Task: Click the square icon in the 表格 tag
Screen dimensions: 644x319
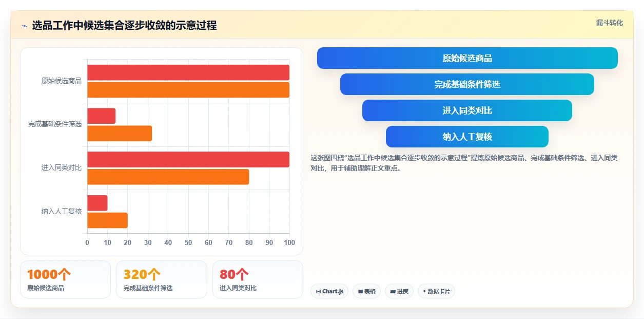Action: [x=360, y=291]
